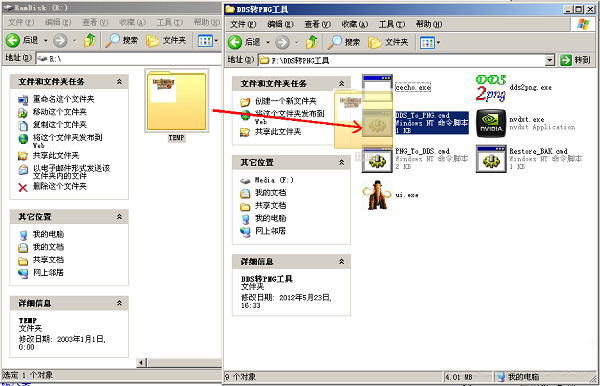Collapse 文件和文件夹任务 panel in DDS转PNG工具 window
The height and width of the screenshot is (386, 600).
click(341, 83)
